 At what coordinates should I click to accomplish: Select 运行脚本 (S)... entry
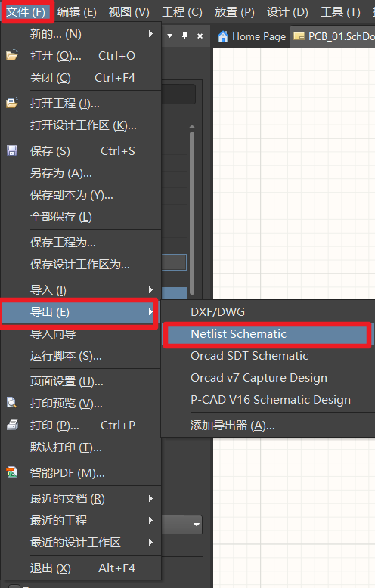point(81,355)
